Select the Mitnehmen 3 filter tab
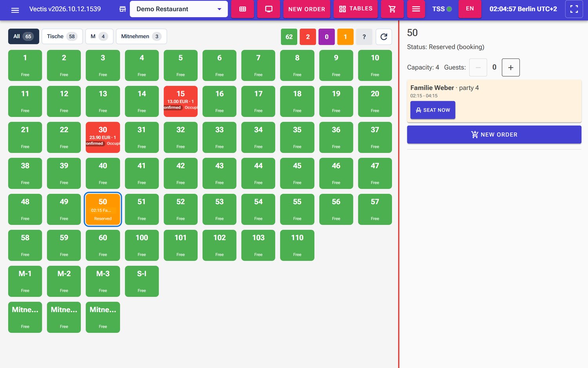Screen dimensions: 588x368 [141, 36]
